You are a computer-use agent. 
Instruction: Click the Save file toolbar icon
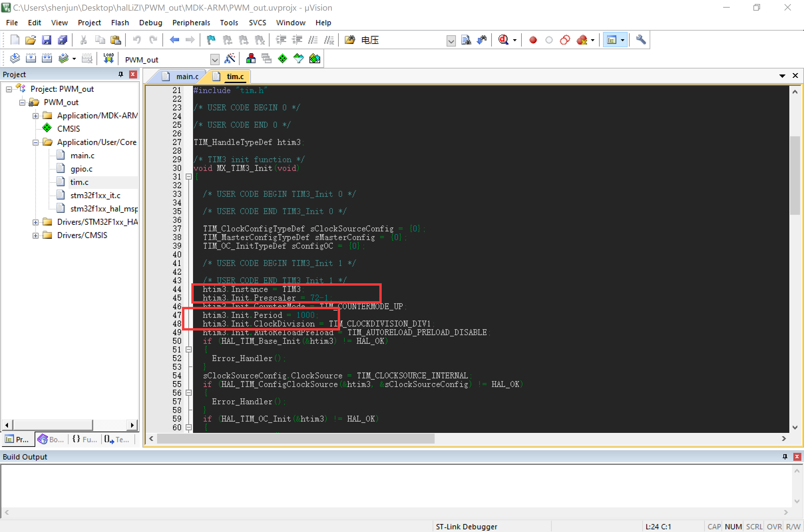coord(46,40)
